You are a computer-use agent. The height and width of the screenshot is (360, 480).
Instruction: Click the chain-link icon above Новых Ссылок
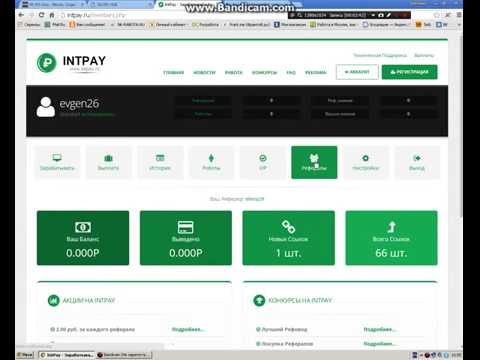[x=288, y=227]
